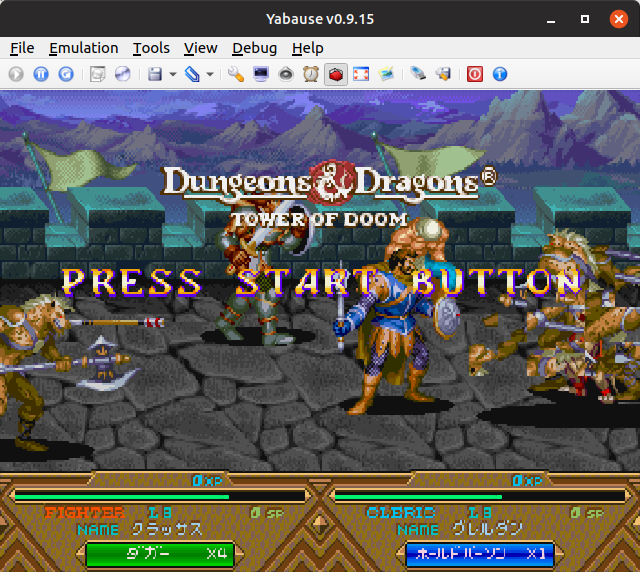The height and width of the screenshot is (572, 640).
Task: Open the ISO file icon
Action: click(x=97, y=74)
